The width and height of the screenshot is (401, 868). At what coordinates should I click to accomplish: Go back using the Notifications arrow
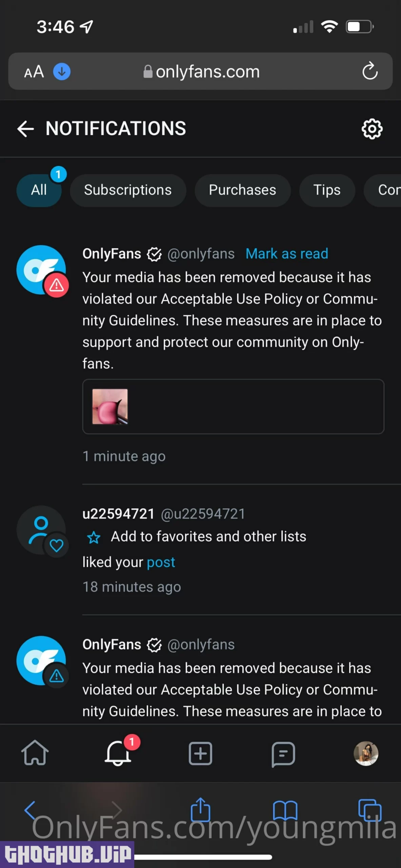26,129
